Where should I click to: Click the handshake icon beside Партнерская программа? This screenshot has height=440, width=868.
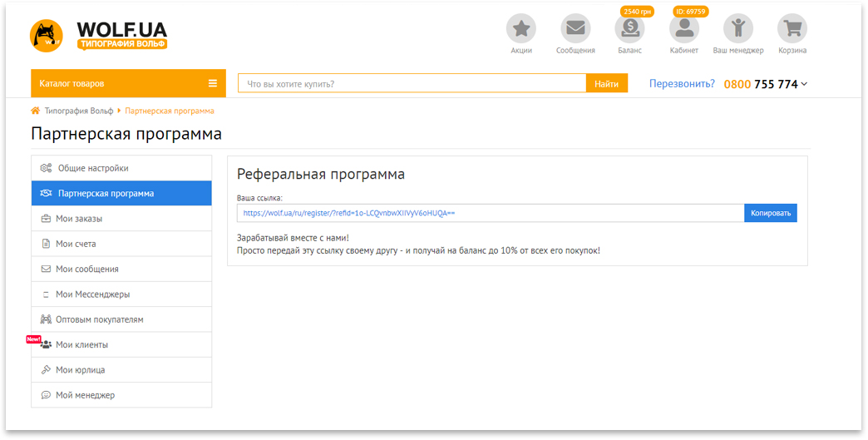pyautogui.click(x=46, y=194)
